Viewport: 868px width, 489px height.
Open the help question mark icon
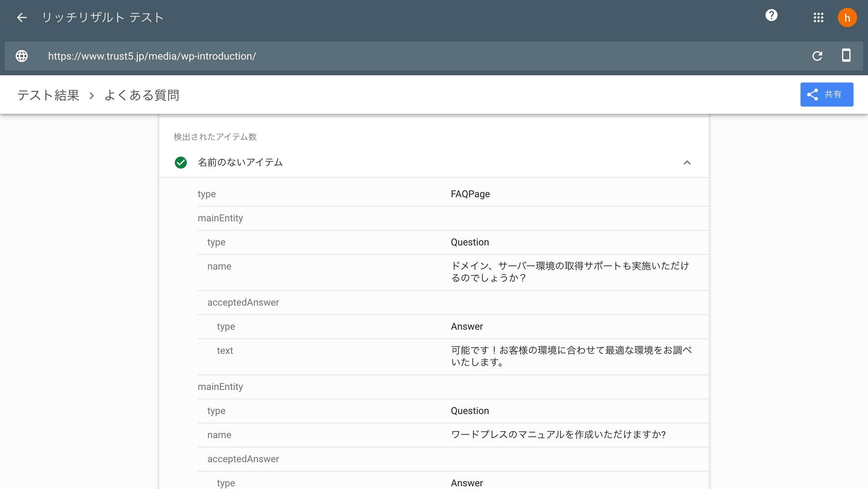pyautogui.click(x=771, y=15)
